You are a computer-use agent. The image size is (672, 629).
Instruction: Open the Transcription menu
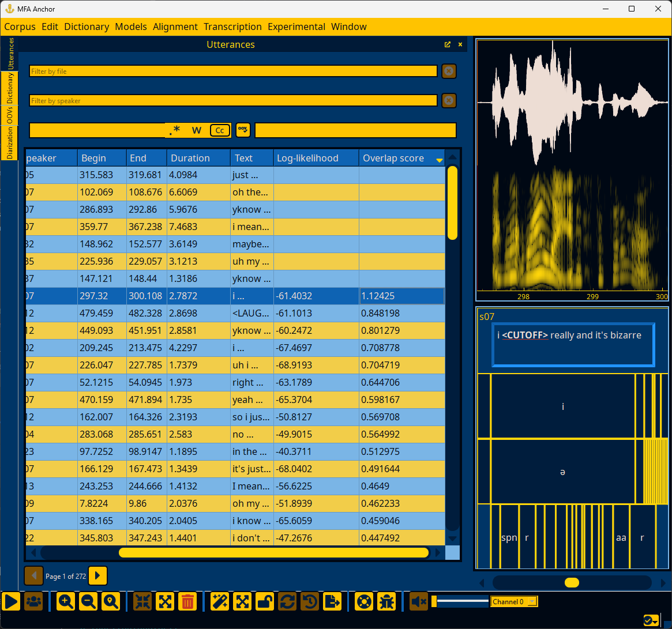coord(232,27)
